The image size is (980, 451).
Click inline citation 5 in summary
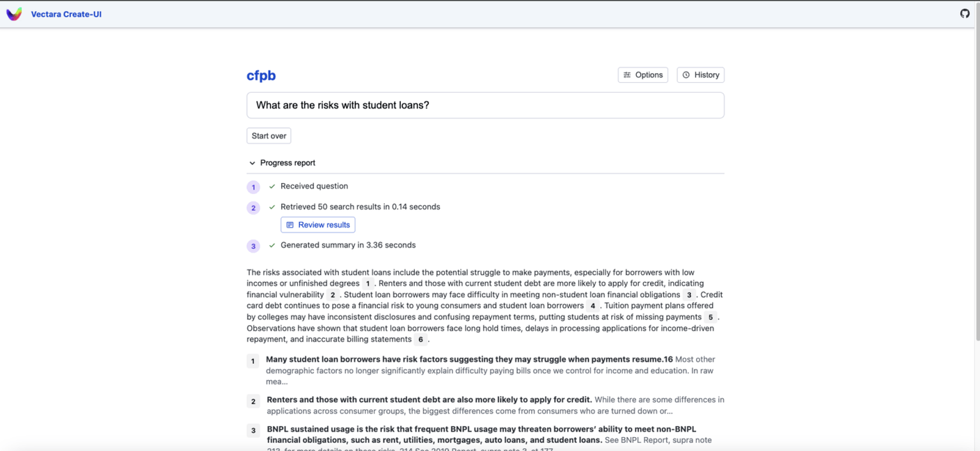[711, 317]
